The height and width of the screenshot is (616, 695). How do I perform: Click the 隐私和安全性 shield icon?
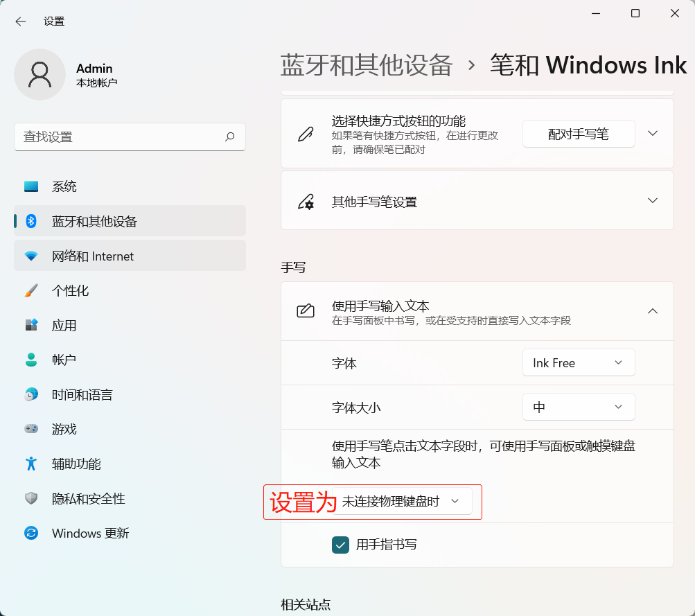tap(31, 499)
